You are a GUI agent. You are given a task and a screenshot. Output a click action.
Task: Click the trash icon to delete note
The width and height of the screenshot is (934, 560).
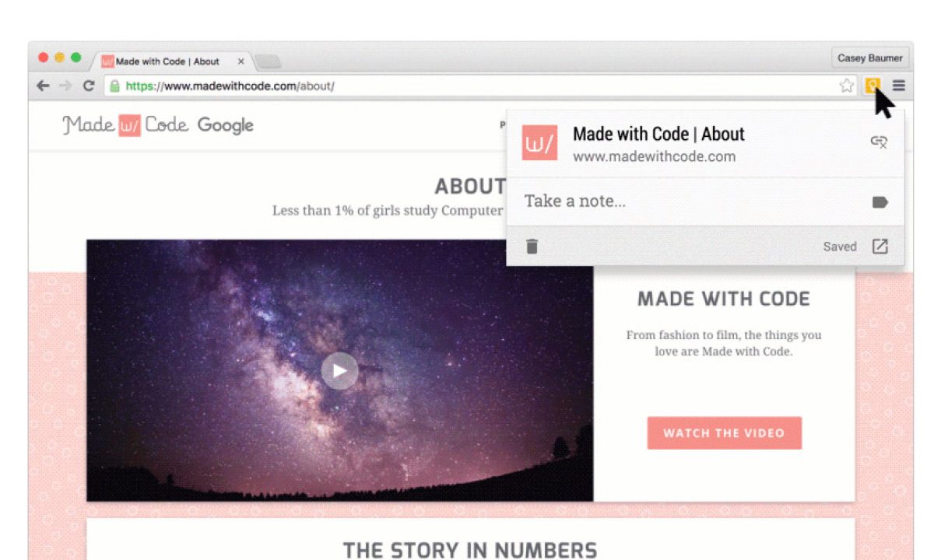(x=532, y=247)
